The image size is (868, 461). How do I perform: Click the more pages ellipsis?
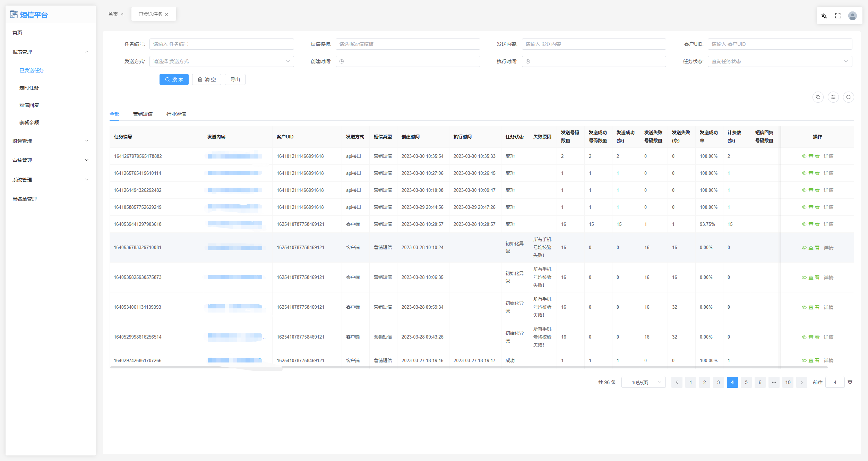(774, 382)
